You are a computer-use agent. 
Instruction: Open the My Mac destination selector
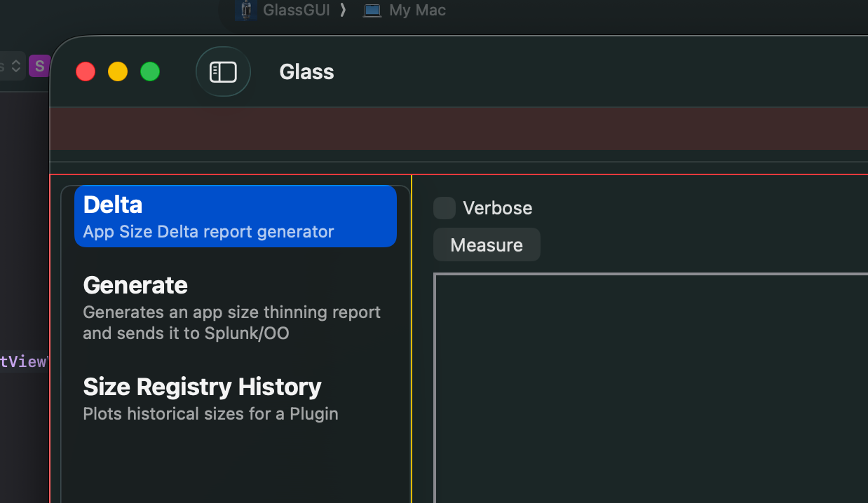click(417, 10)
